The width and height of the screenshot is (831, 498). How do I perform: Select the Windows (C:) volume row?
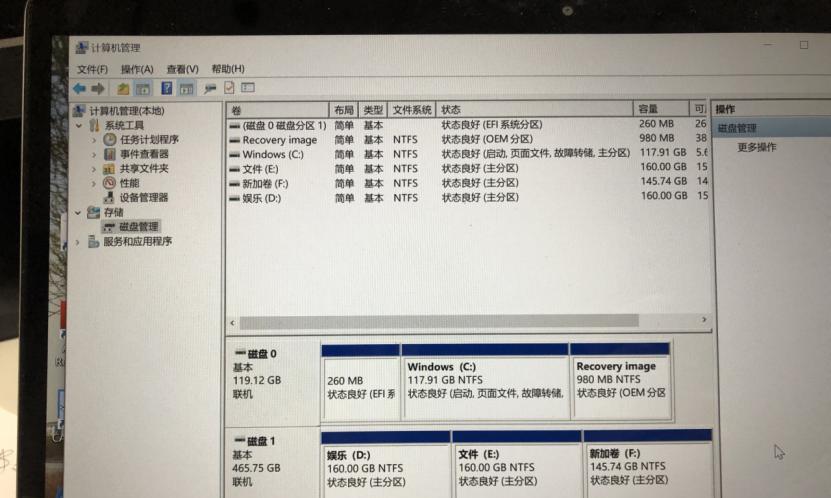point(468,154)
